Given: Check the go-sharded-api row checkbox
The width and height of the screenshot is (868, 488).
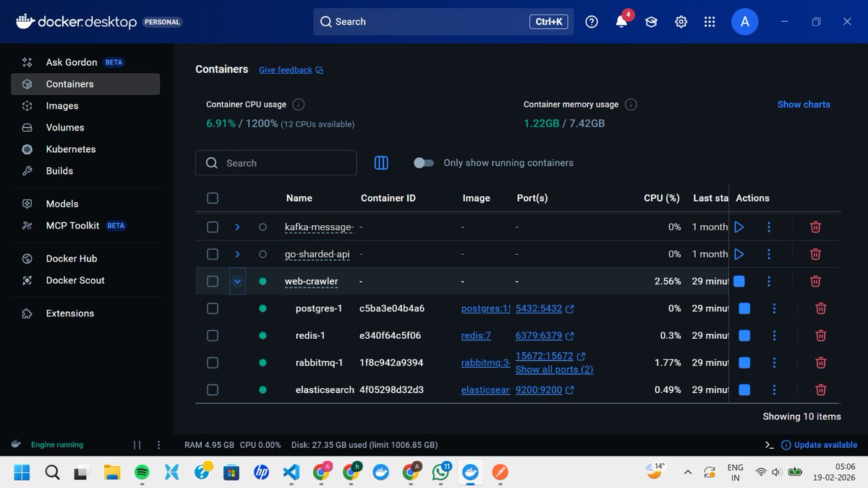Looking at the screenshot, I should [213, 254].
